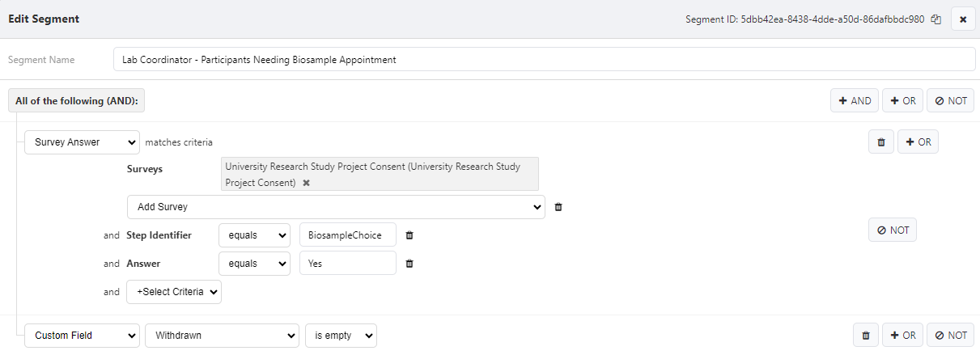Negate the Survey Answer criteria with NOT

pos(893,230)
